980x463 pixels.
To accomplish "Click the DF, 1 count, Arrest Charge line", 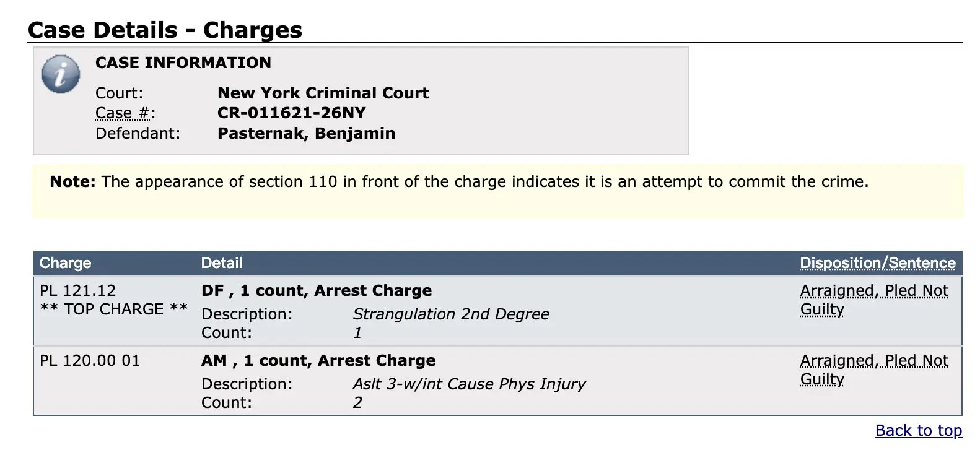I will click(316, 290).
